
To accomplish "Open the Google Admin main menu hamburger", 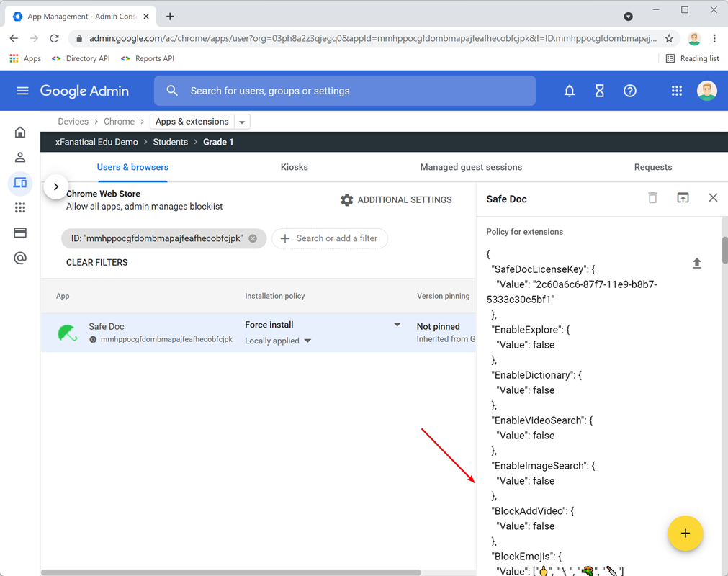I will (22, 91).
